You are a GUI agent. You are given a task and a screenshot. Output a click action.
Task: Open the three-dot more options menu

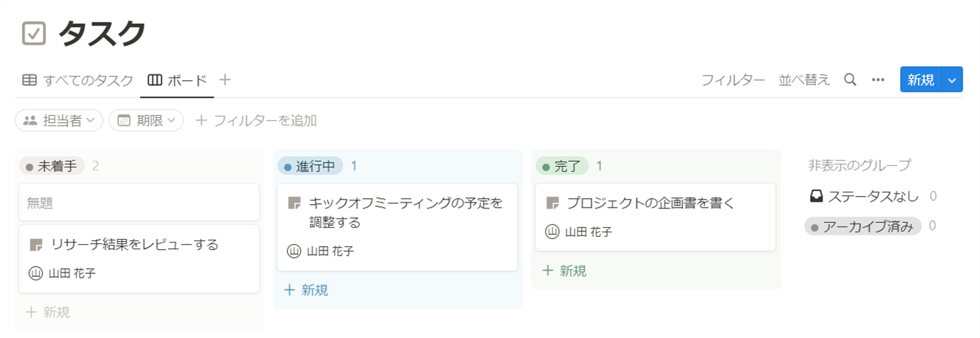878,80
